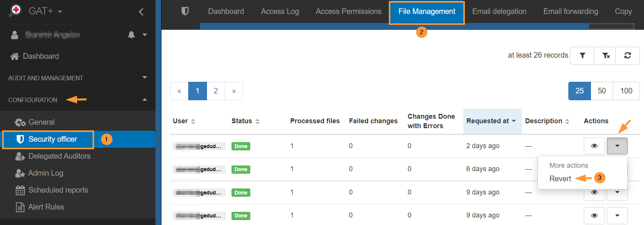644x225 pixels.
Task: Click the horizontal tab scrollbar
Action: click(x=394, y=26)
